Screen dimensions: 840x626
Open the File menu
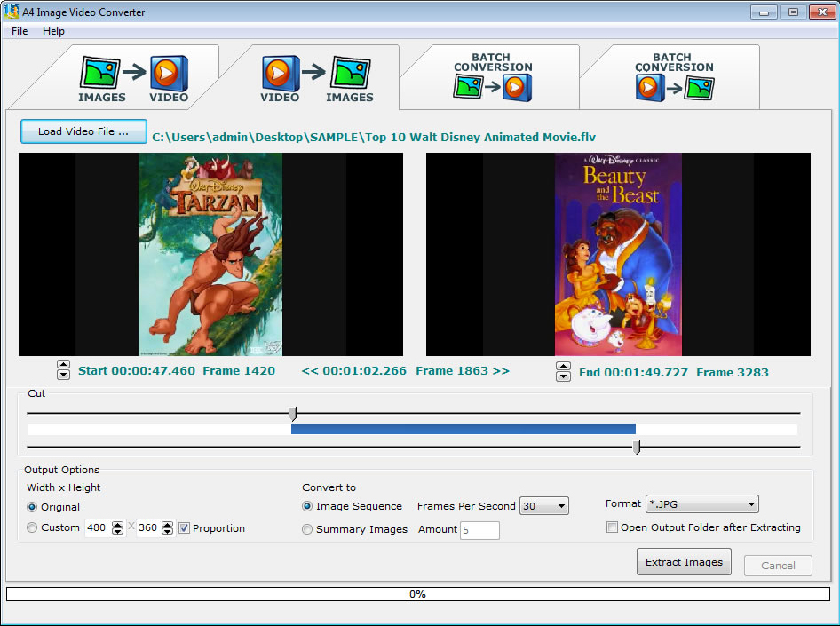[x=20, y=31]
